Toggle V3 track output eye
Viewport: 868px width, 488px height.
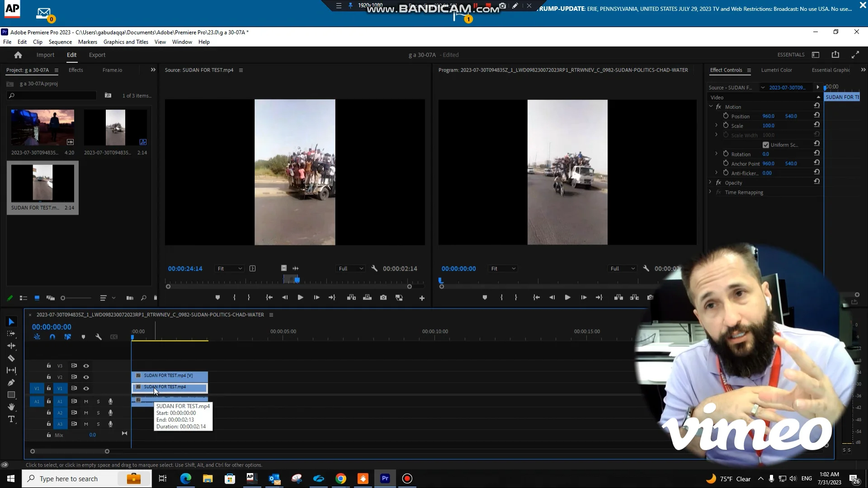(86, 366)
